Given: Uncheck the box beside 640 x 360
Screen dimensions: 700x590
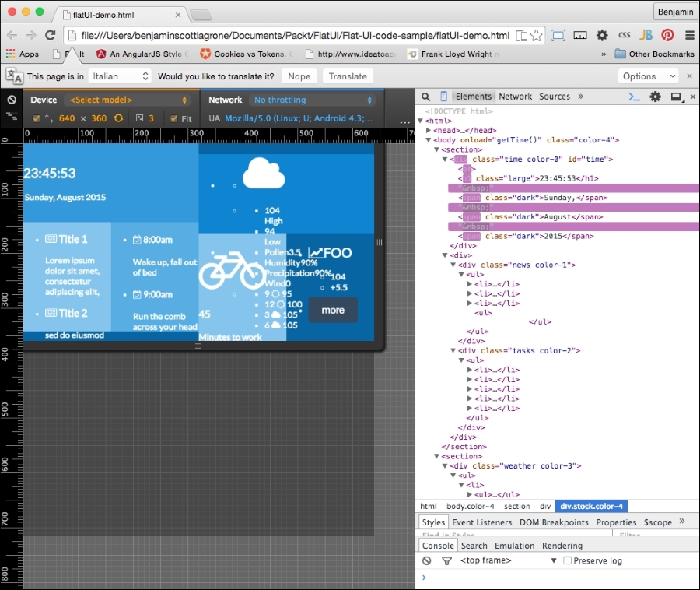Looking at the screenshot, I should coord(34,119).
